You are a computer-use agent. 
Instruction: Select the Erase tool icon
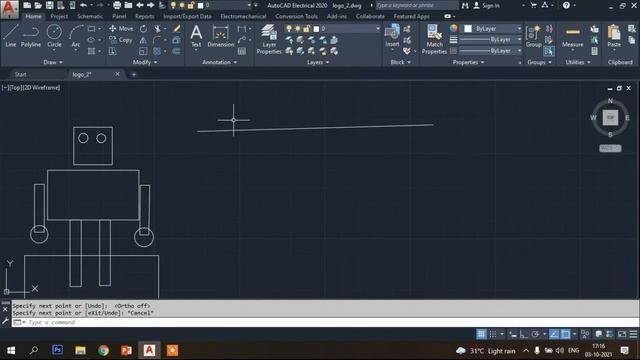point(176,29)
